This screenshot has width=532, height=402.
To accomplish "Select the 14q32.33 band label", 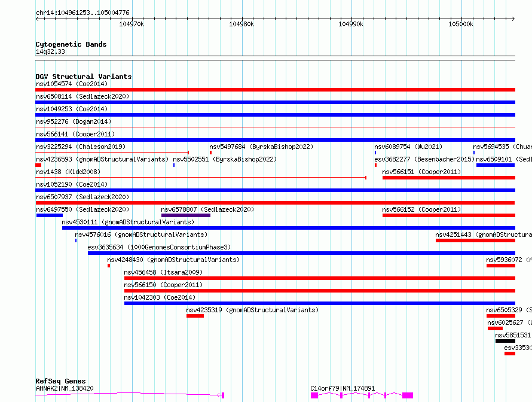I will tap(50, 51).
